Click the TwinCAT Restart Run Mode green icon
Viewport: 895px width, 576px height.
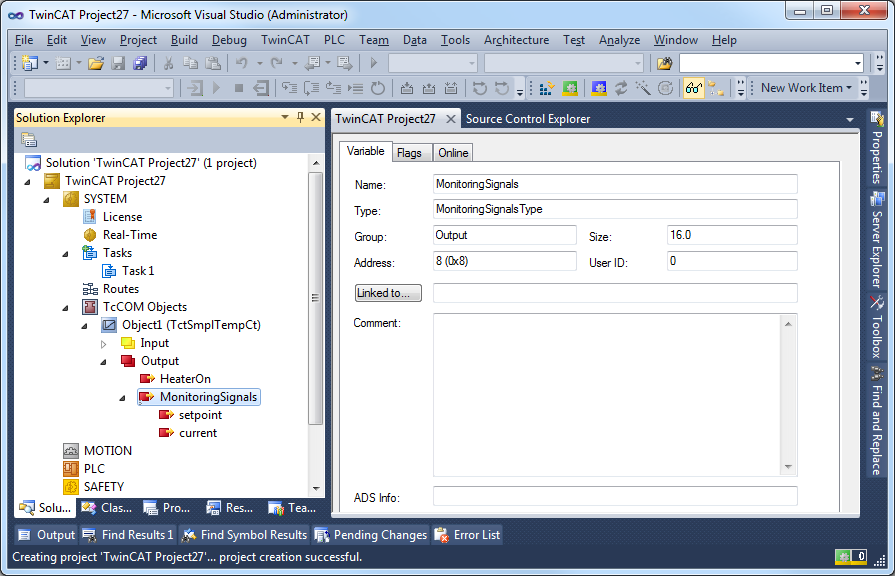[570, 88]
